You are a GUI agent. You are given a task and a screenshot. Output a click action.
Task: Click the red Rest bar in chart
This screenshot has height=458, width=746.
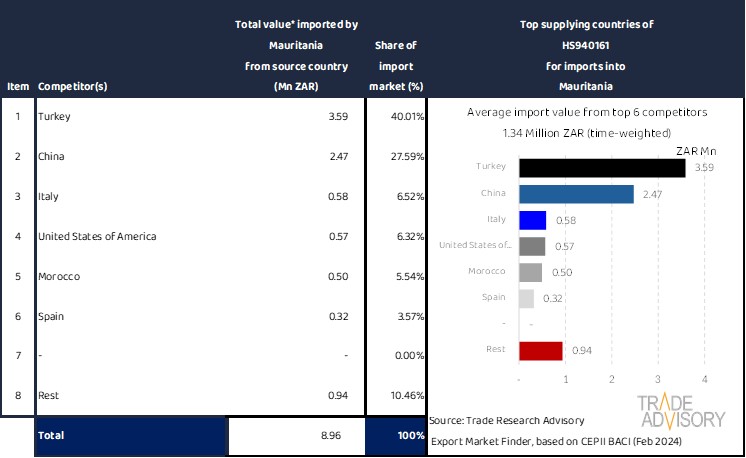click(541, 350)
